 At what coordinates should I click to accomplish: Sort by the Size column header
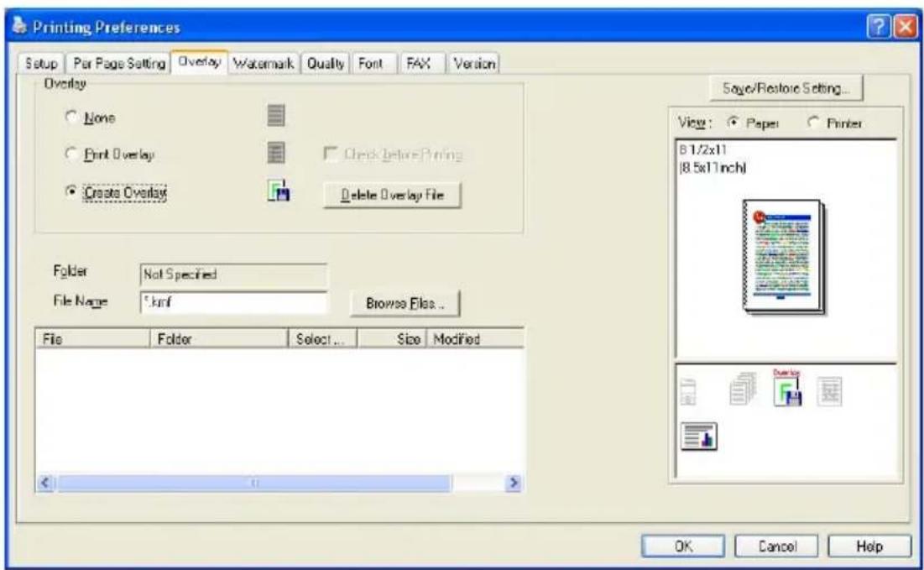tap(392, 339)
